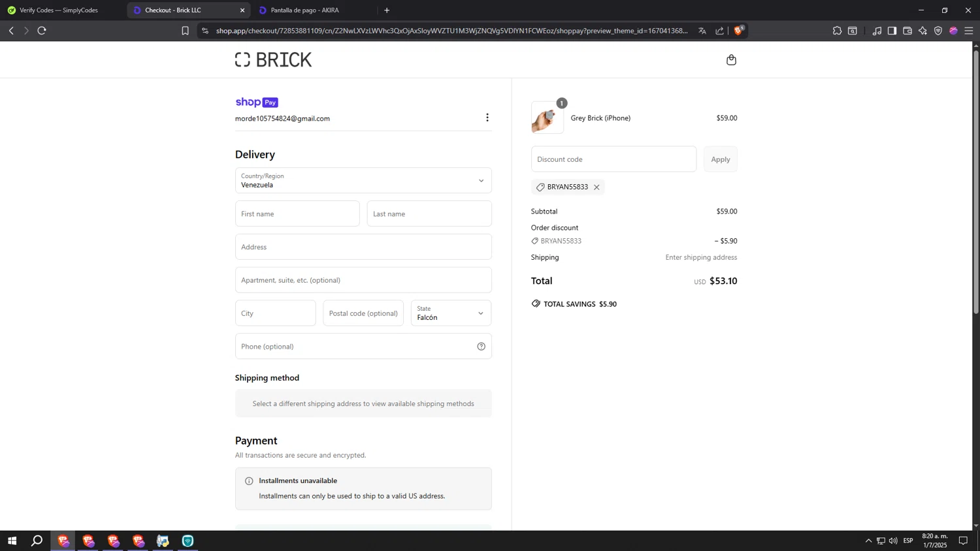Click the site info icon in address bar
Screen dimensions: 980x551
pyautogui.click(x=205, y=31)
